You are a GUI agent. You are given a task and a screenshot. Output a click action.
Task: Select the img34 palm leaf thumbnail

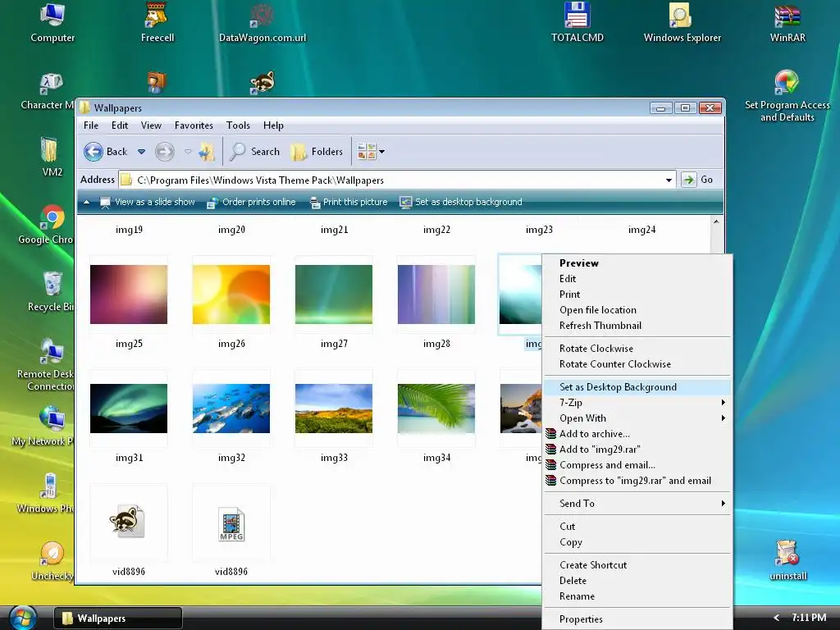coord(436,409)
